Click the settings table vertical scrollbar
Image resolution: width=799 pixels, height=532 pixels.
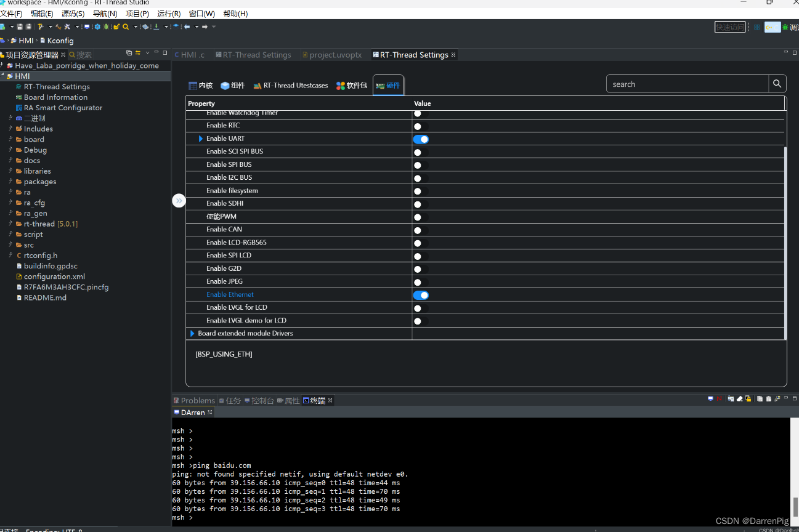pos(785,243)
